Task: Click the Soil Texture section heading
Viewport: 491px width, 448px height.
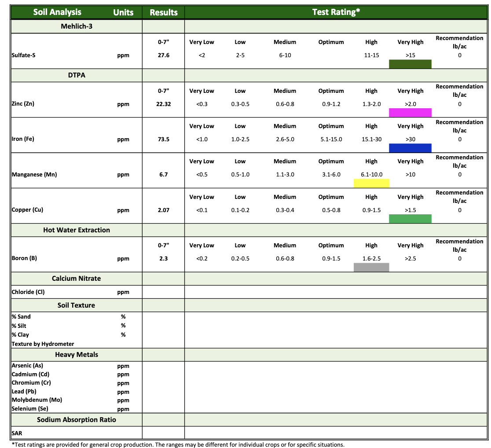Action: click(x=76, y=305)
